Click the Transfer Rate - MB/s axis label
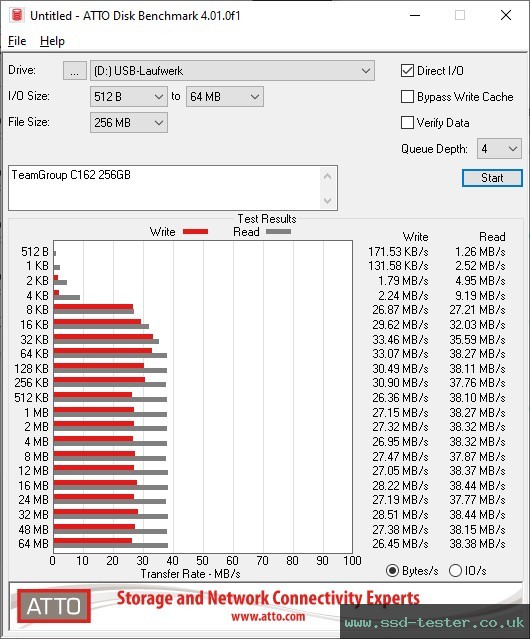This screenshot has width=530, height=639. 190,574
